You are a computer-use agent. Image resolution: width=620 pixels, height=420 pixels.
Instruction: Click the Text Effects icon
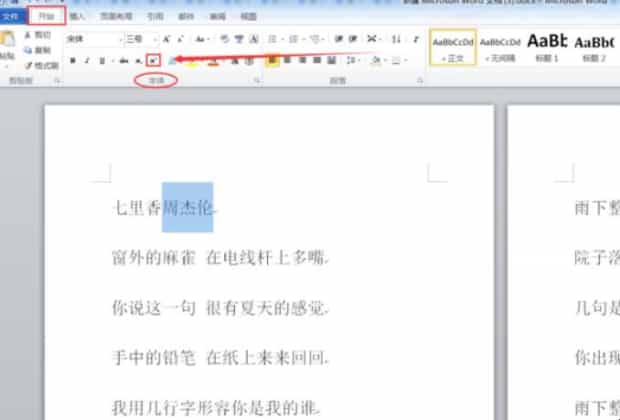tap(173, 61)
